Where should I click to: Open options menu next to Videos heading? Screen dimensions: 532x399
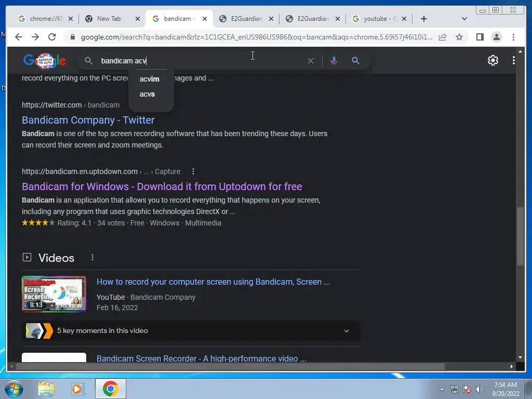(x=92, y=258)
